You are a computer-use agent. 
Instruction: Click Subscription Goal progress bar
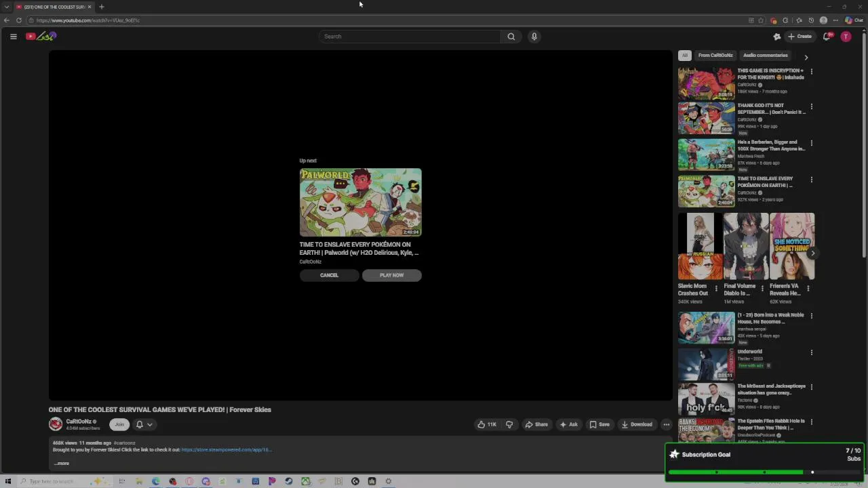[765, 472]
